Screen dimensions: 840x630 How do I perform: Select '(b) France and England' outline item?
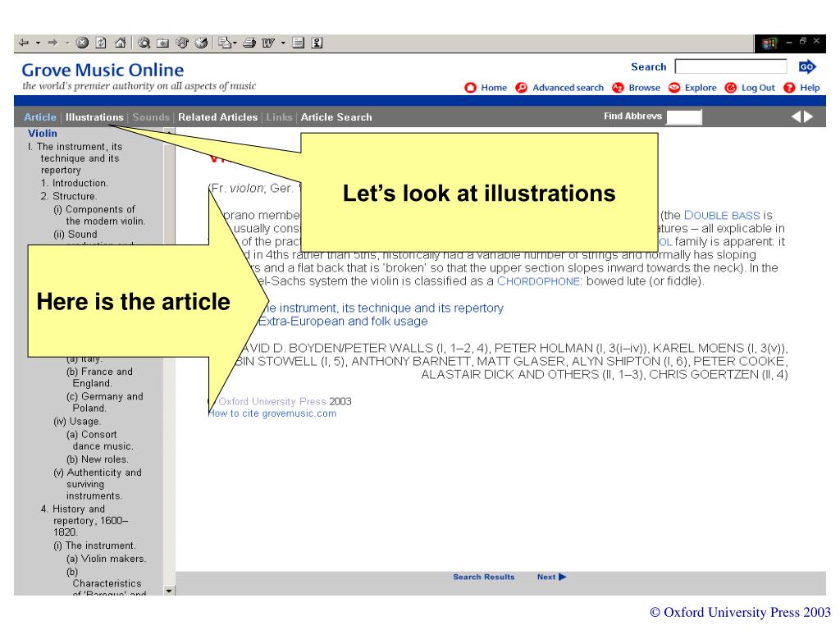(99, 377)
